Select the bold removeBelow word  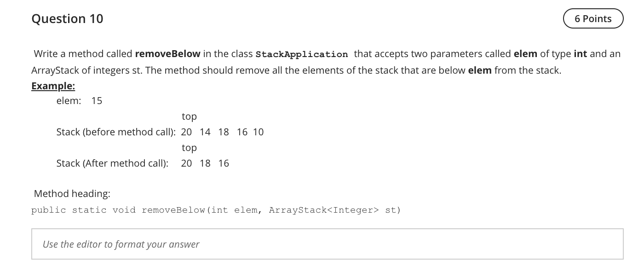click(167, 54)
